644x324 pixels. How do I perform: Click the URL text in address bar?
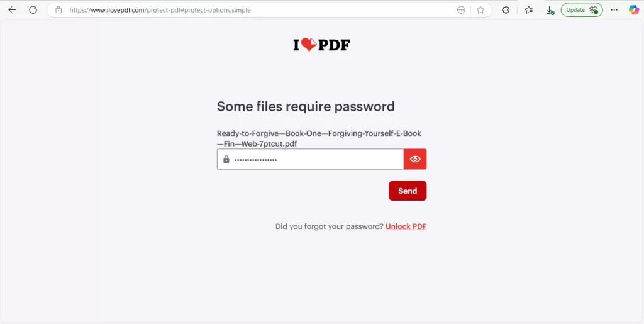160,10
